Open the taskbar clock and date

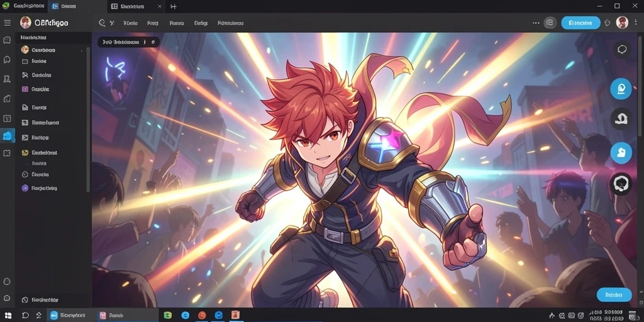[607, 316]
